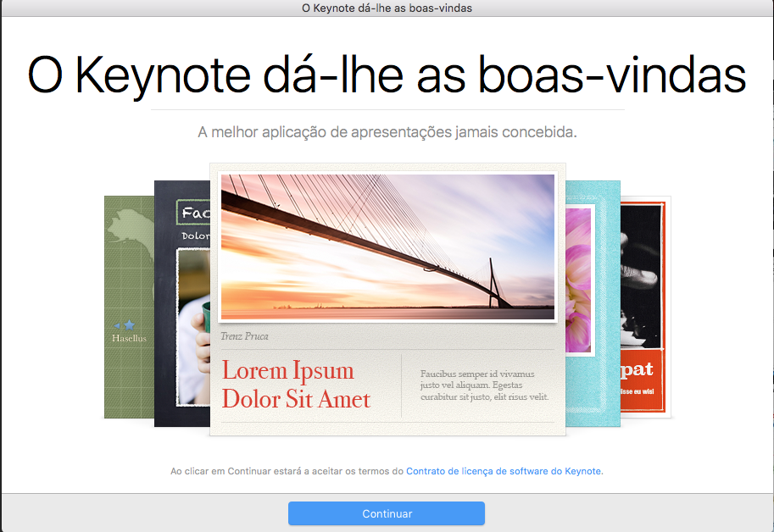
Task: Click the 'Hasellus' label on green theme
Action: (130, 338)
